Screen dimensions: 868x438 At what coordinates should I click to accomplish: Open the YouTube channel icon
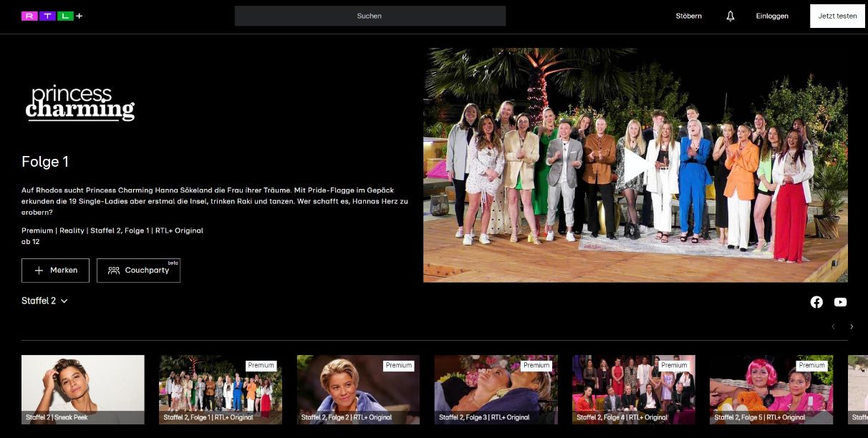[840, 302]
